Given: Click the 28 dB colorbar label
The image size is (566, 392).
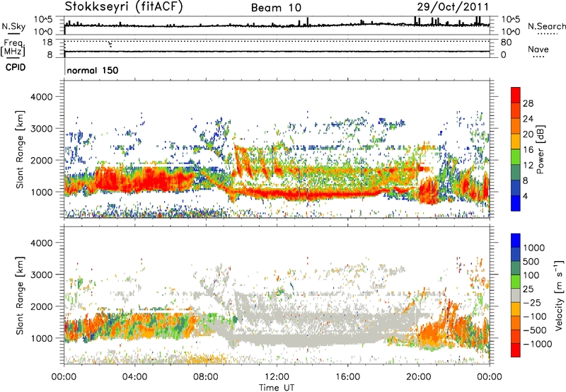Looking at the screenshot, I should point(528,103).
